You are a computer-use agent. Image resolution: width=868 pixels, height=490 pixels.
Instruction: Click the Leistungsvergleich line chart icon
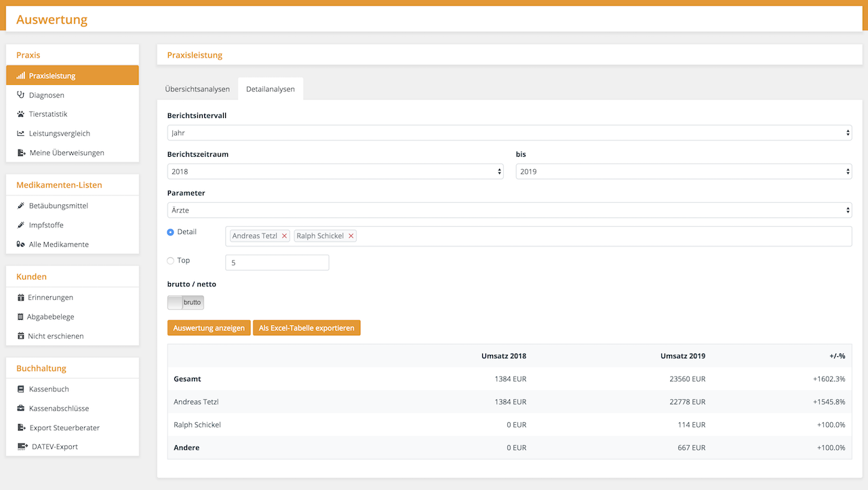pyautogui.click(x=20, y=134)
